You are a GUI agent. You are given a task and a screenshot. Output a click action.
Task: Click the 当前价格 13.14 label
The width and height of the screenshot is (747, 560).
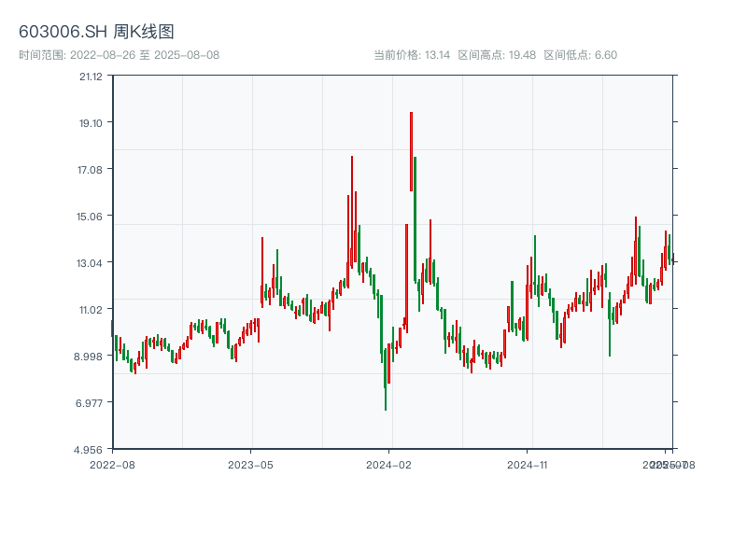[412, 55]
